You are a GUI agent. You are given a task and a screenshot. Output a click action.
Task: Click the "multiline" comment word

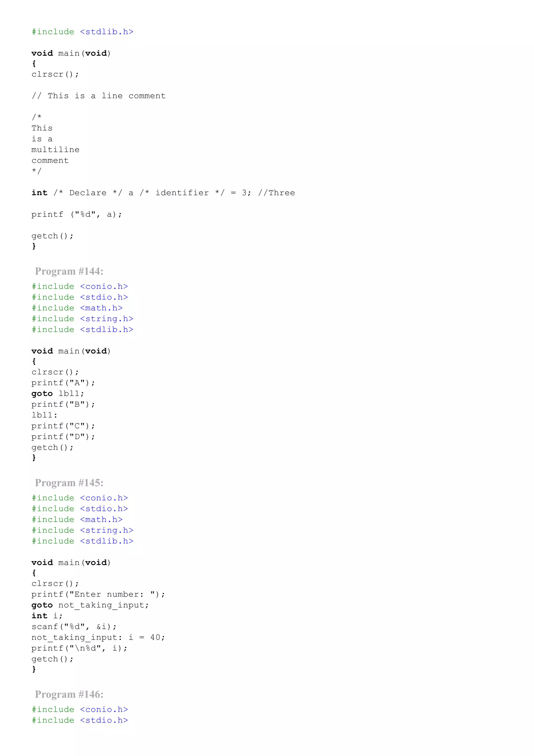tap(56, 150)
